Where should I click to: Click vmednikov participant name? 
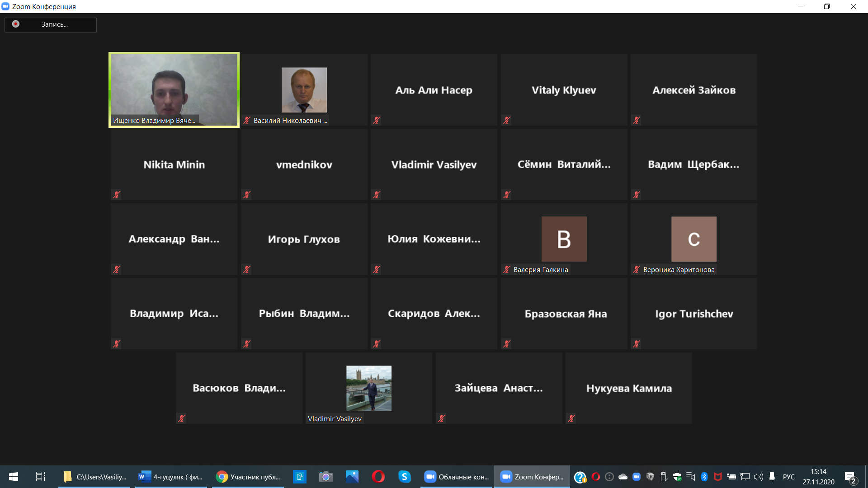tap(304, 164)
